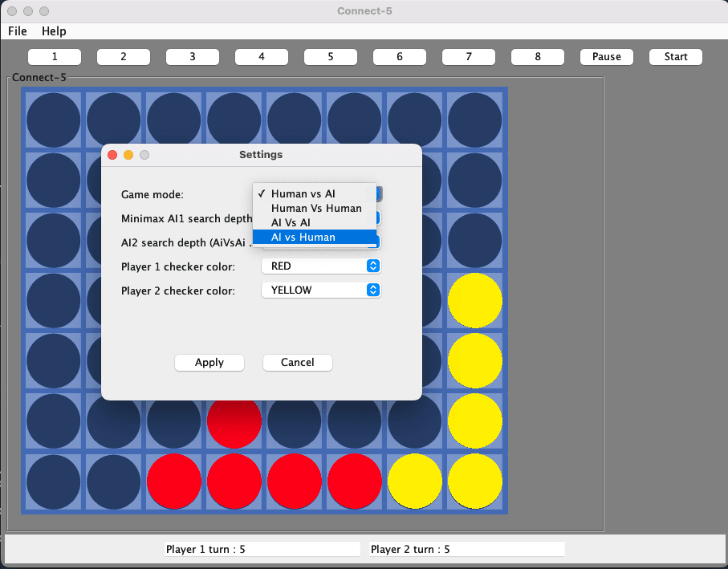Select the RED color choice for Player 1
This screenshot has height=569, width=728.
(x=321, y=266)
